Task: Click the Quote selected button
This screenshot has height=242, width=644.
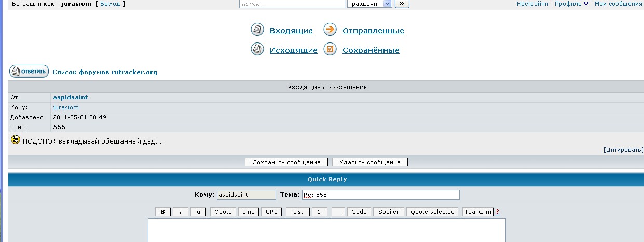Action: 433,212
